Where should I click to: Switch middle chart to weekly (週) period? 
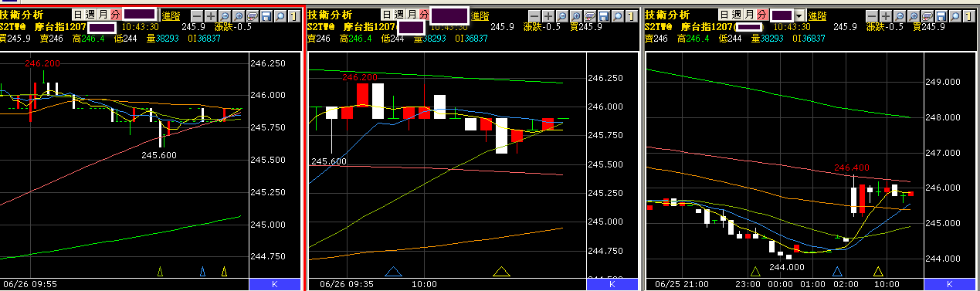tap(399, 15)
